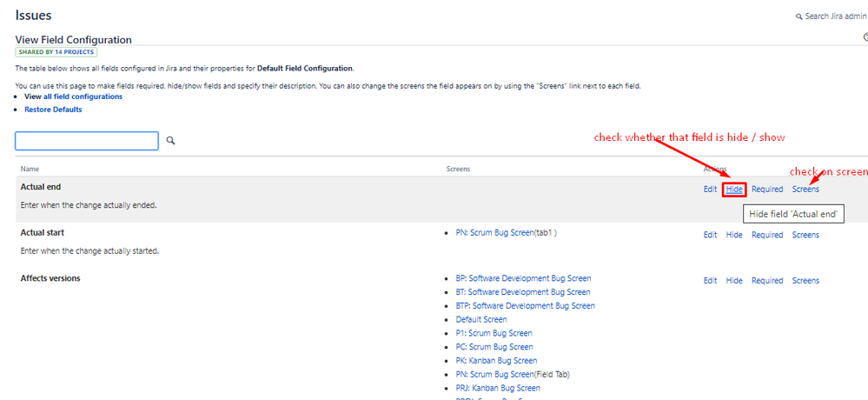Select the Affects versions field name

(x=50, y=278)
